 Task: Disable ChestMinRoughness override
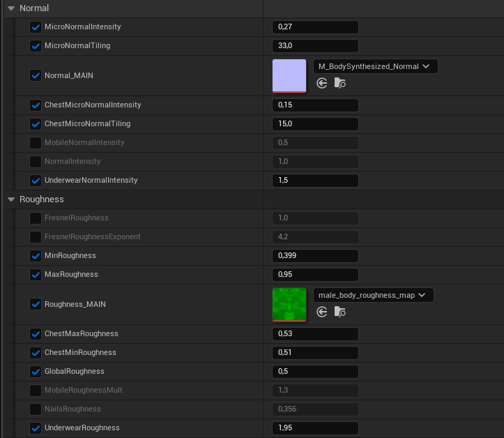36,353
